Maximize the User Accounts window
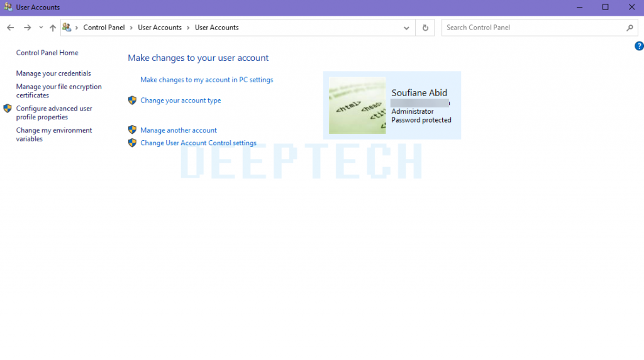644x360 pixels. click(606, 7)
